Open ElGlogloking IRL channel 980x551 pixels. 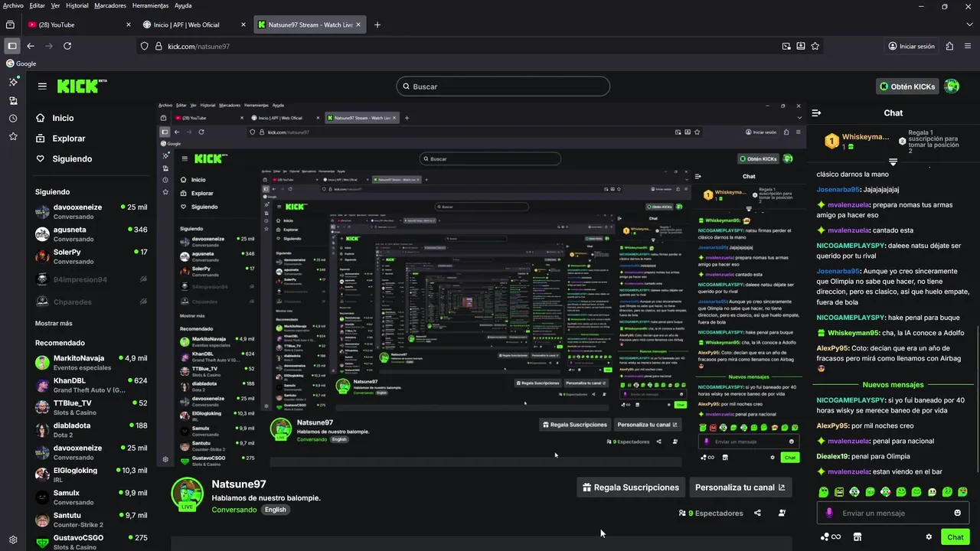(x=91, y=474)
